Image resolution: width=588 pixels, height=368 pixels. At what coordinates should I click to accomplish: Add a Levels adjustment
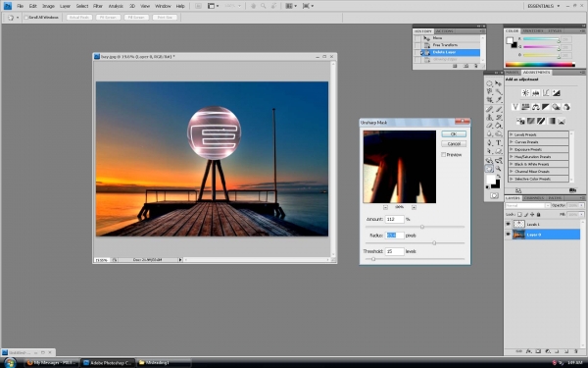tap(536, 93)
